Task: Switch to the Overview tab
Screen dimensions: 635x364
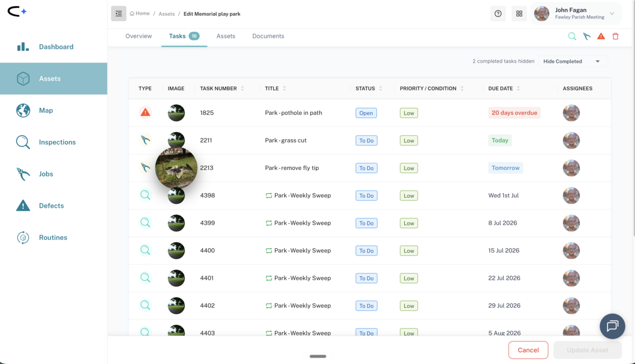Action: coord(139,36)
